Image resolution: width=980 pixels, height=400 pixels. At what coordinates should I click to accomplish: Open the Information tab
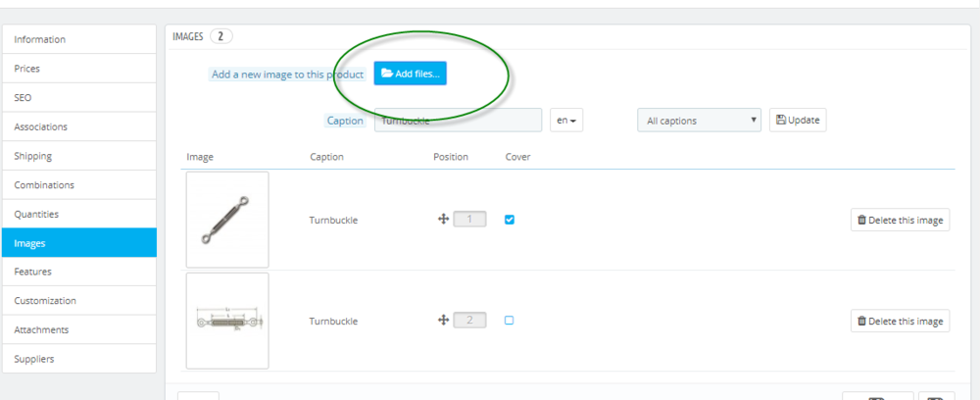point(78,39)
